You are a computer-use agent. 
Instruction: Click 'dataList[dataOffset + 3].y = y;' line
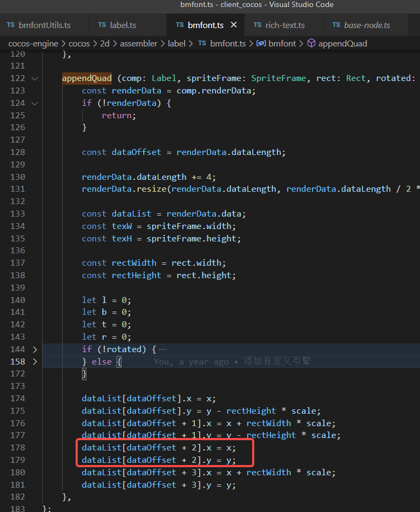(159, 485)
